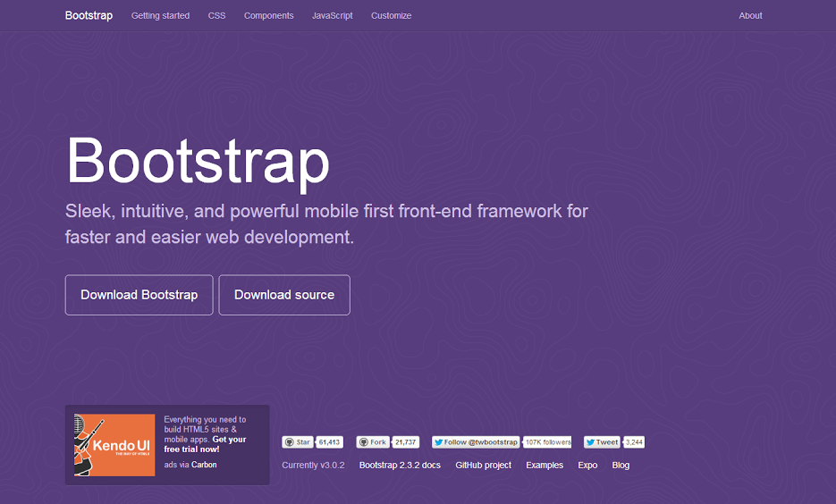Click the Download source button
This screenshot has height=504, width=836.
[284, 295]
